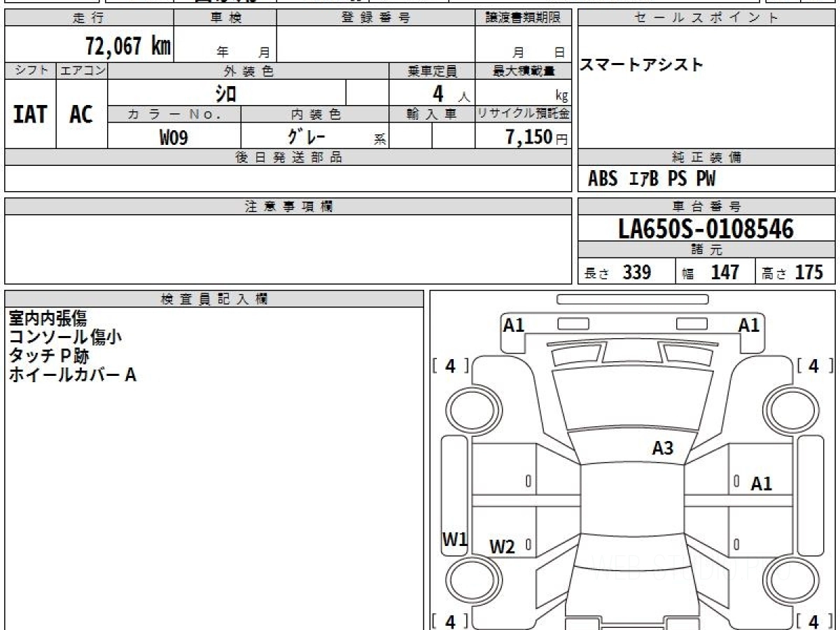The height and width of the screenshot is (630, 840).
Task: Click the width value 147
Action: 725,272
